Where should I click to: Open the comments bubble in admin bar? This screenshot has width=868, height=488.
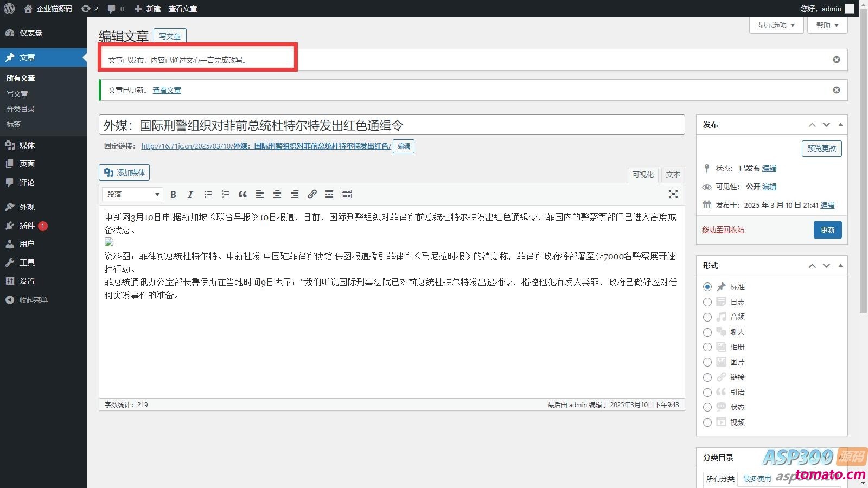[116, 9]
